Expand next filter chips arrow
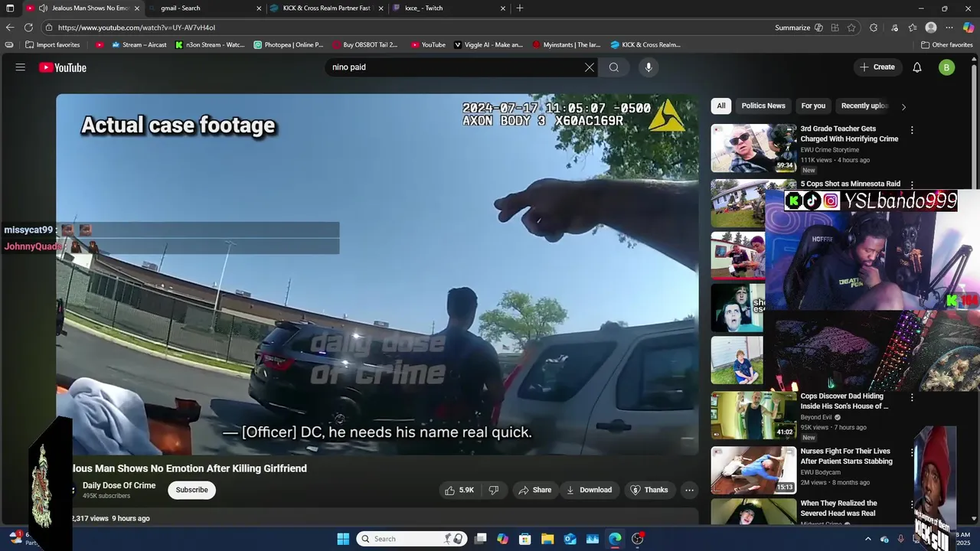Image resolution: width=980 pixels, height=551 pixels. tap(903, 106)
